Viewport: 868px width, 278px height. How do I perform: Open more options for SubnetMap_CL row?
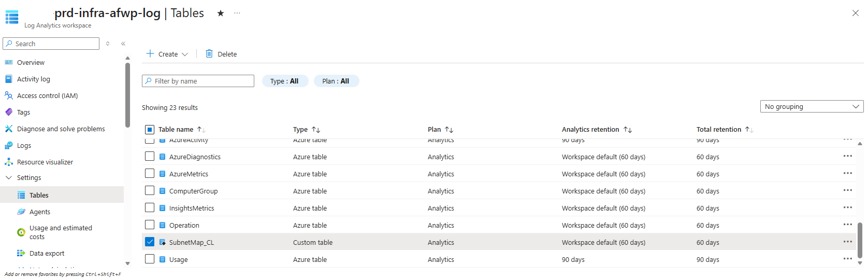click(x=847, y=242)
